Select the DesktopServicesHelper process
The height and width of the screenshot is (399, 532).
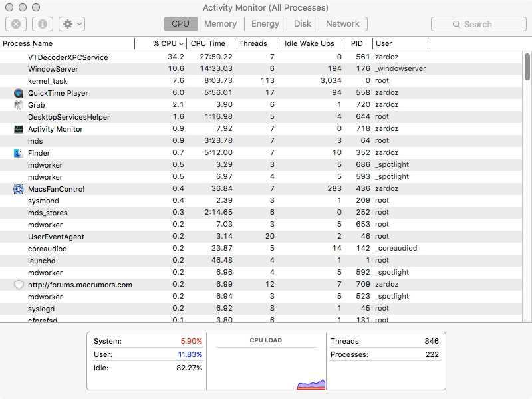pyautogui.click(x=261, y=117)
